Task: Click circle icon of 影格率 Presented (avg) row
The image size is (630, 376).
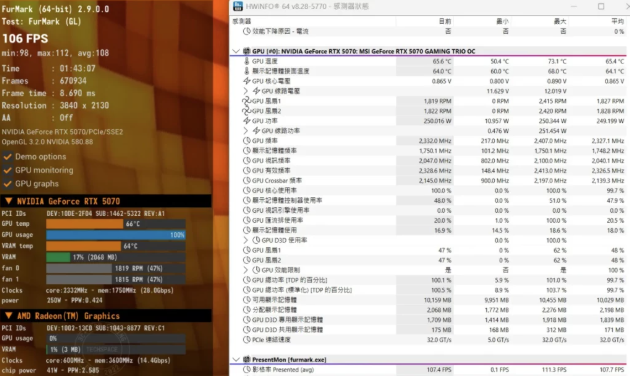Action: (247, 370)
